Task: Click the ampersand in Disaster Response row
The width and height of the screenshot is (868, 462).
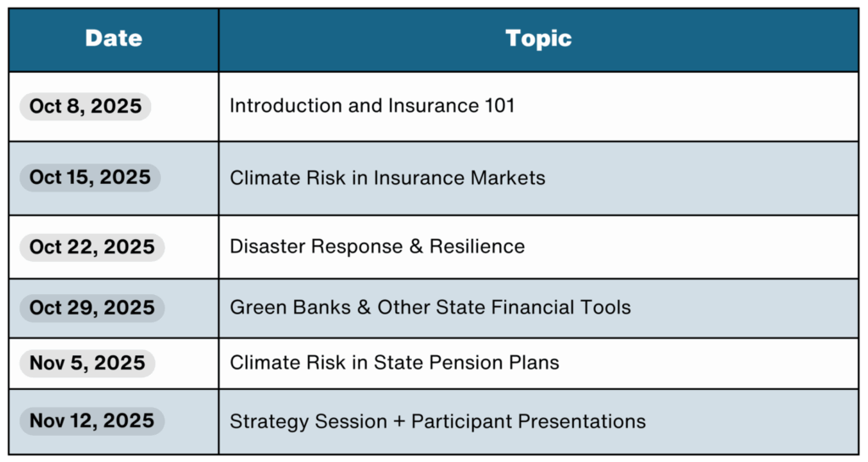Action: pyautogui.click(x=416, y=247)
